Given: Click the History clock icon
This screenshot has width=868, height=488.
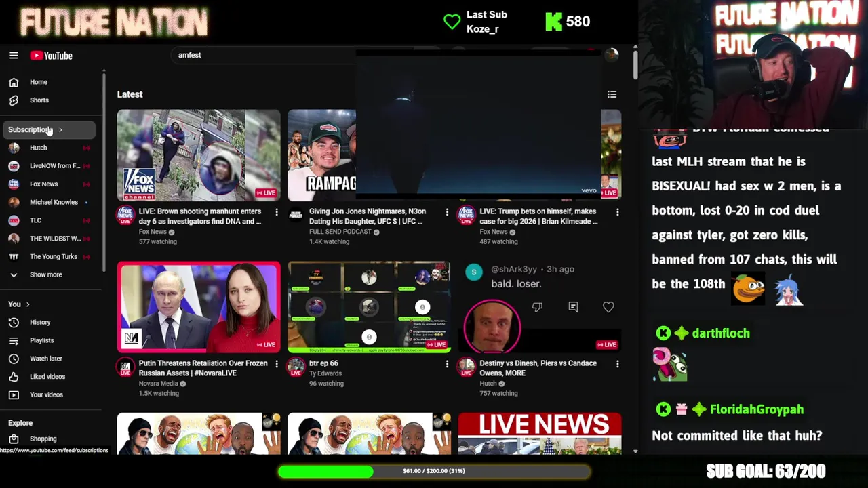Looking at the screenshot, I should [14, 323].
